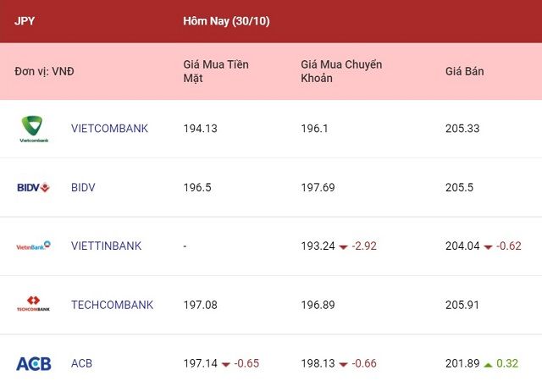Click red down arrow beside -0.62
Screen dimensions: 542x392
click(488, 247)
